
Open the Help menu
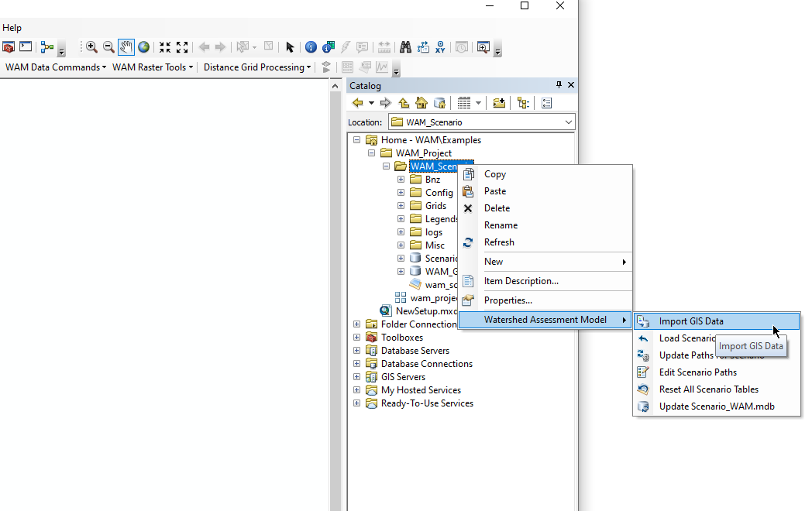(x=12, y=28)
